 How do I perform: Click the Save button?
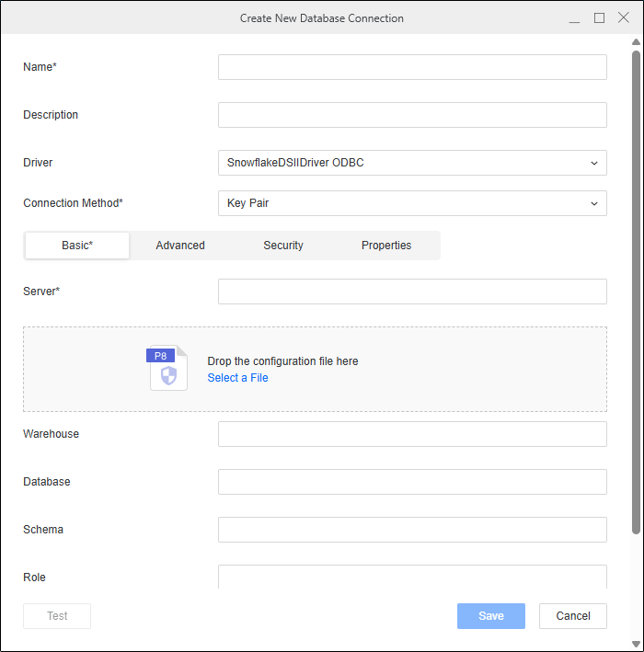491,616
